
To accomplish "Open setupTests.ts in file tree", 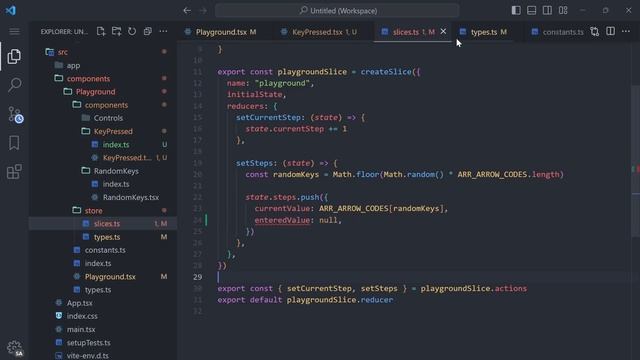I will coord(89,342).
